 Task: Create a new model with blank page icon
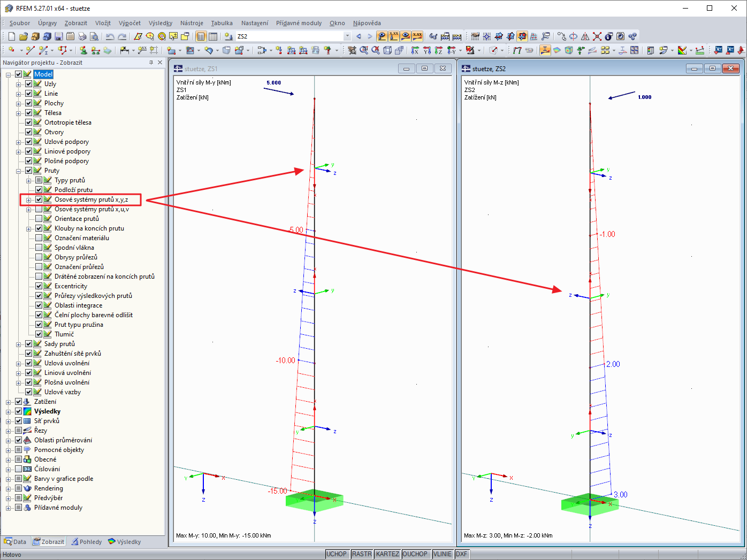(12, 36)
